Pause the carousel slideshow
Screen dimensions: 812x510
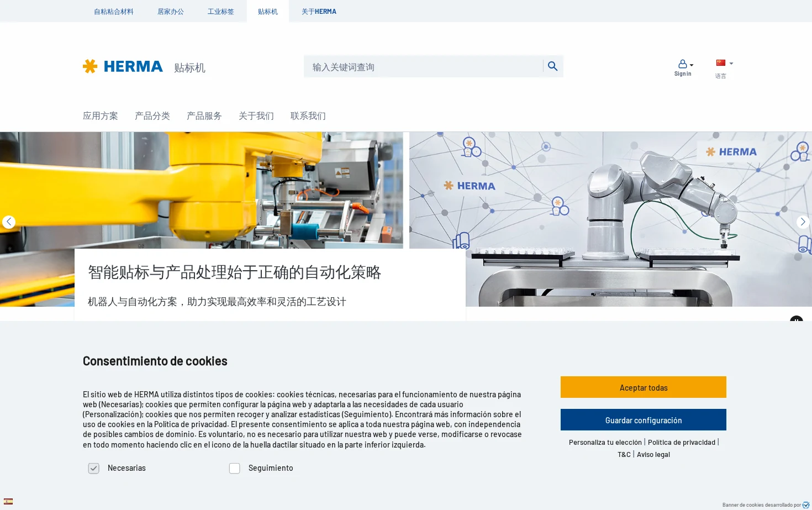click(x=796, y=319)
